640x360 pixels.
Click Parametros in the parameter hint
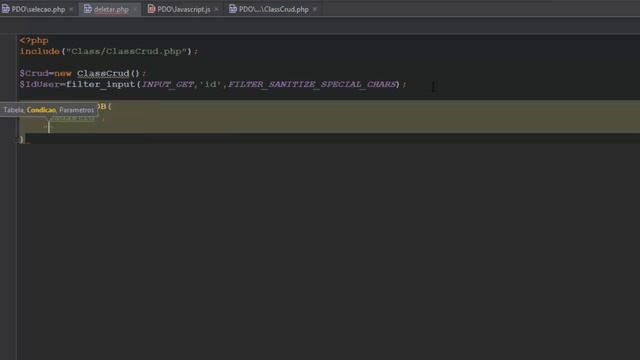click(76, 110)
